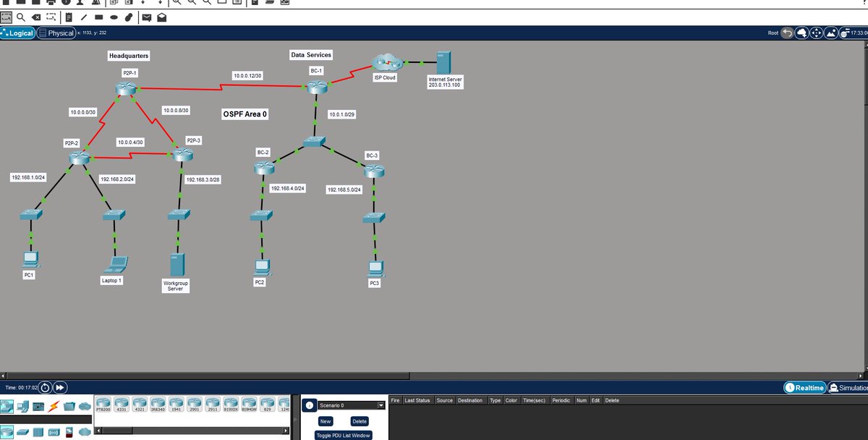
Task: Pick the 819IOX router model
Action: tap(231, 405)
